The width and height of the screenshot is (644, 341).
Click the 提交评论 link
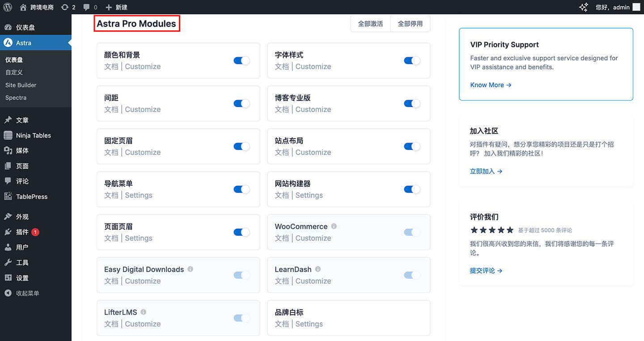point(486,270)
